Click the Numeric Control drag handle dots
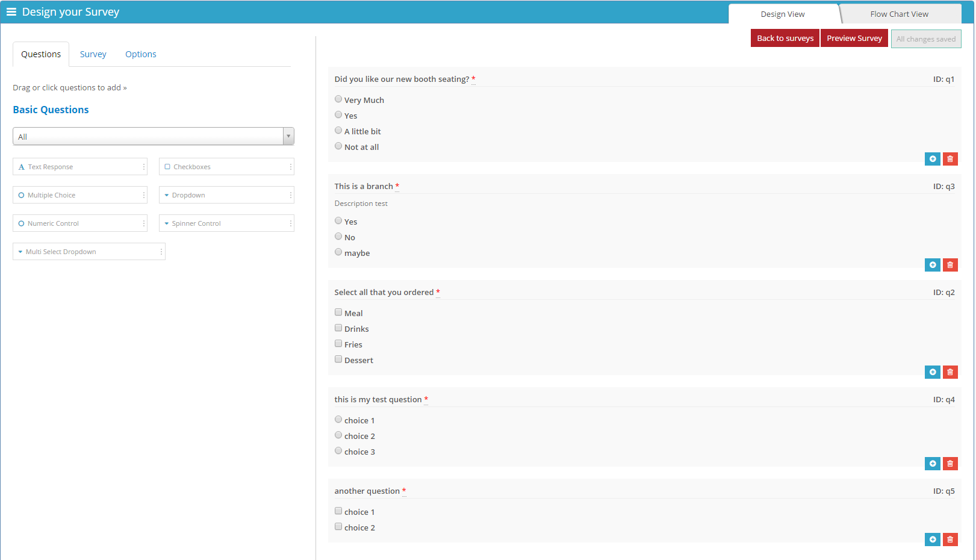Image resolution: width=976 pixels, height=560 pixels. coord(144,223)
